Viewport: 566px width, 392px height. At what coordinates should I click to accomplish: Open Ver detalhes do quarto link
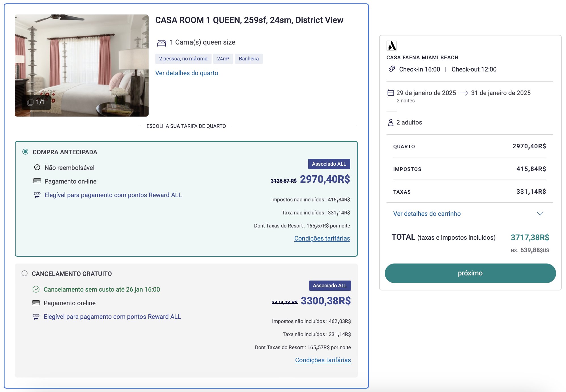(187, 73)
